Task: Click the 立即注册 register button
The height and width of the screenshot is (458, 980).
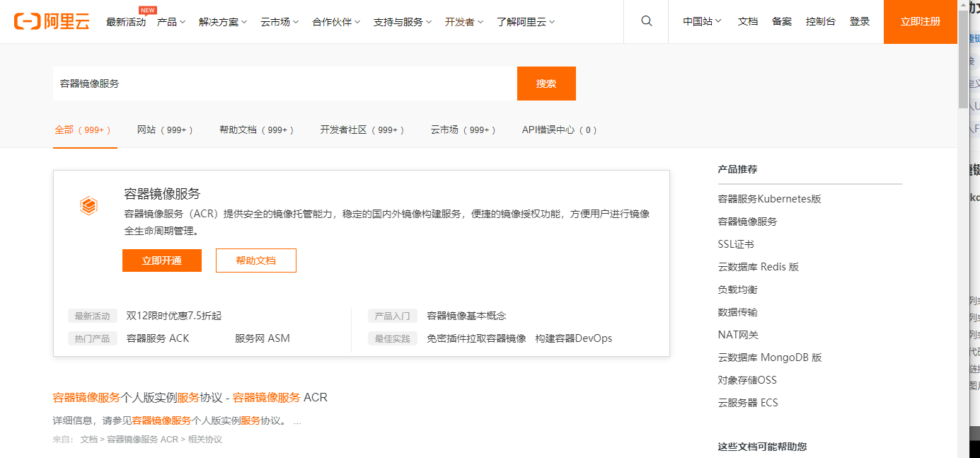Action: (921, 21)
